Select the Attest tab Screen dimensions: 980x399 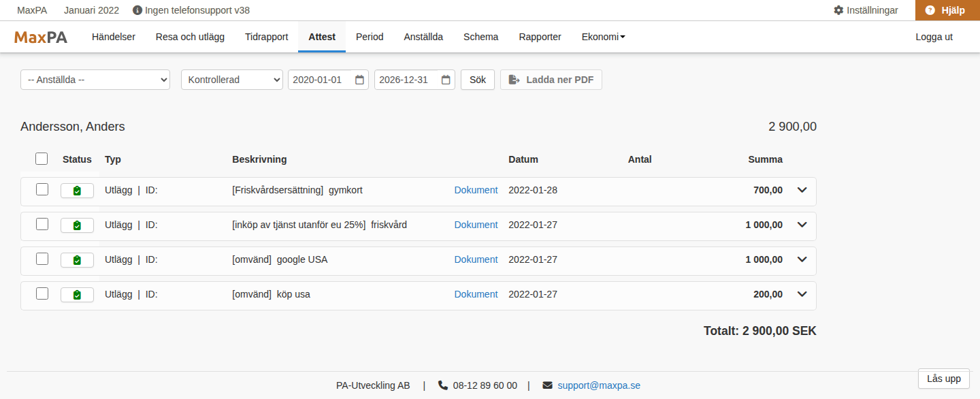(x=322, y=37)
